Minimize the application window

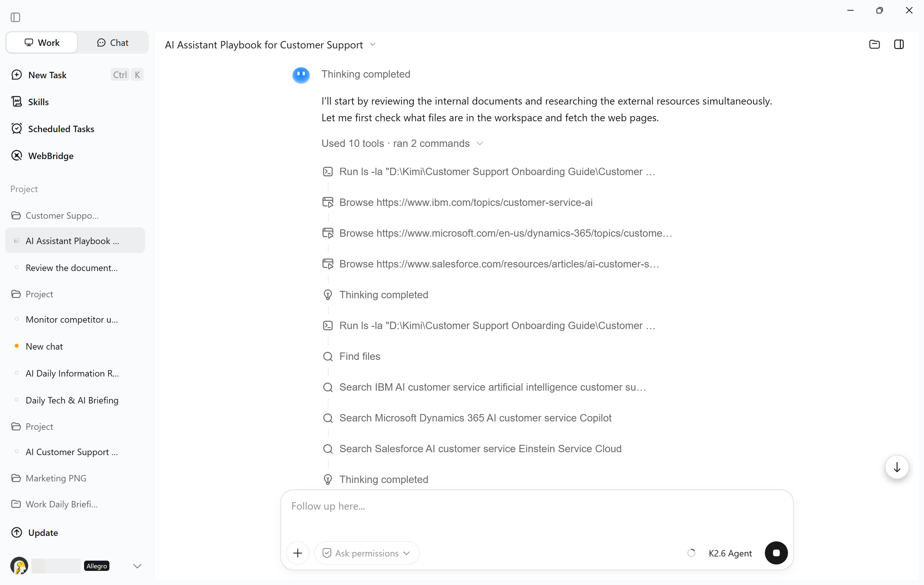(x=850, y=10)
